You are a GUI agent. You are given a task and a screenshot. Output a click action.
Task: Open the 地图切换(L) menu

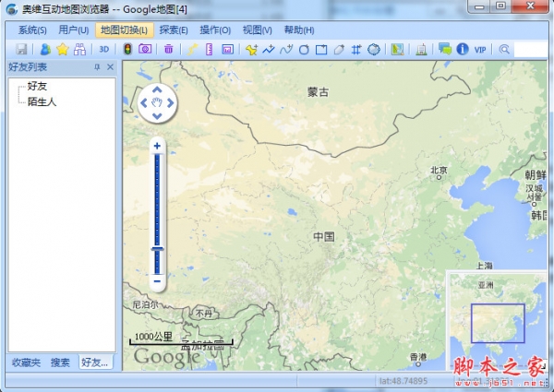click(x=125, y=30)
